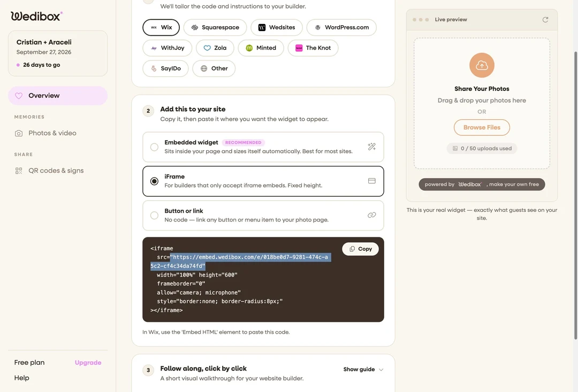Click the iFrame layout icon
The image size is (578, 392).
371,181
